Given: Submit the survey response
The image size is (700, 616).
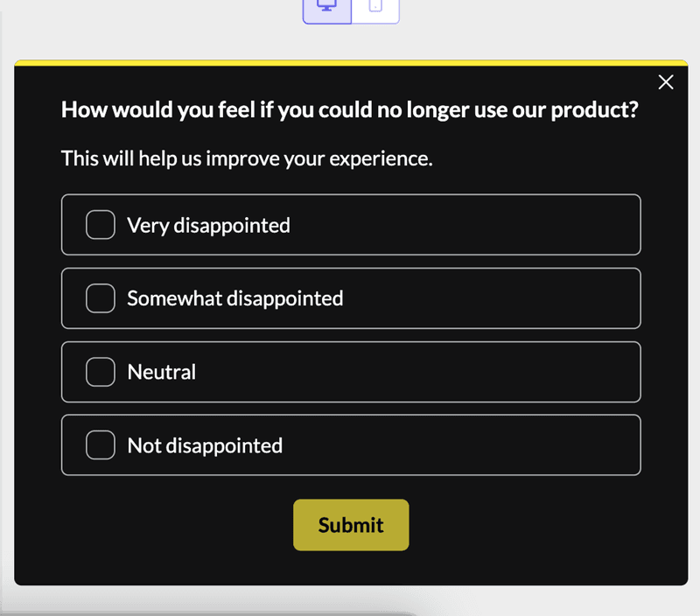Looking at the screenshot, I should (x=350, y=525).
